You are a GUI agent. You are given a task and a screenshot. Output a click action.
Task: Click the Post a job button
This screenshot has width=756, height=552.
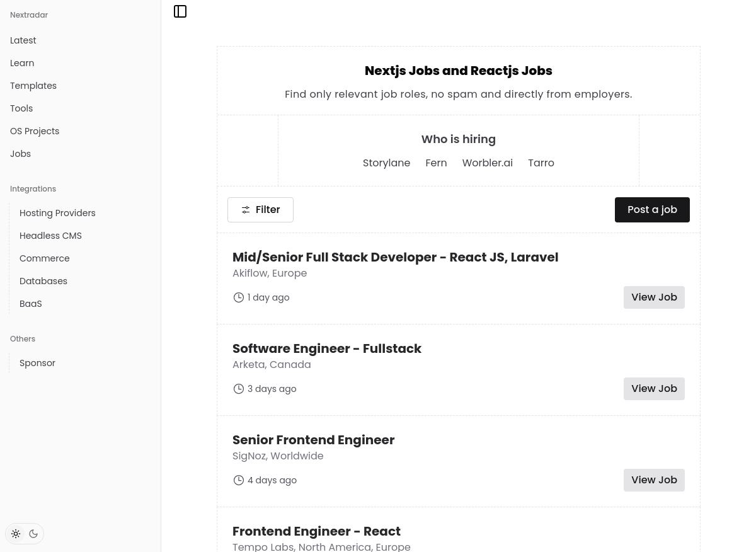tap(652, 210)
